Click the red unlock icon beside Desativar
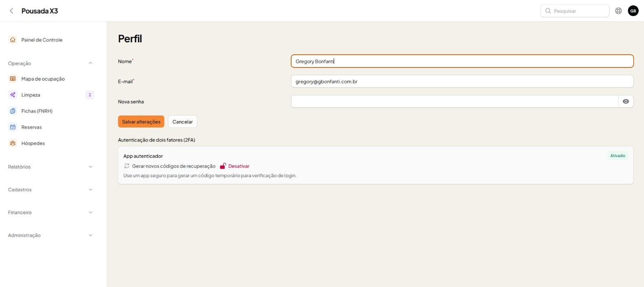 click(223, 166)
